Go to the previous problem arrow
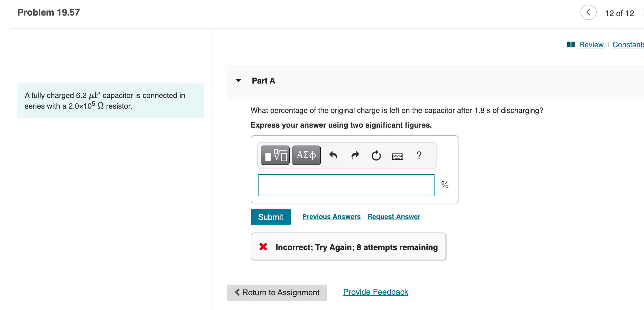This screenshot has width=644, height=310. [588, 12]
